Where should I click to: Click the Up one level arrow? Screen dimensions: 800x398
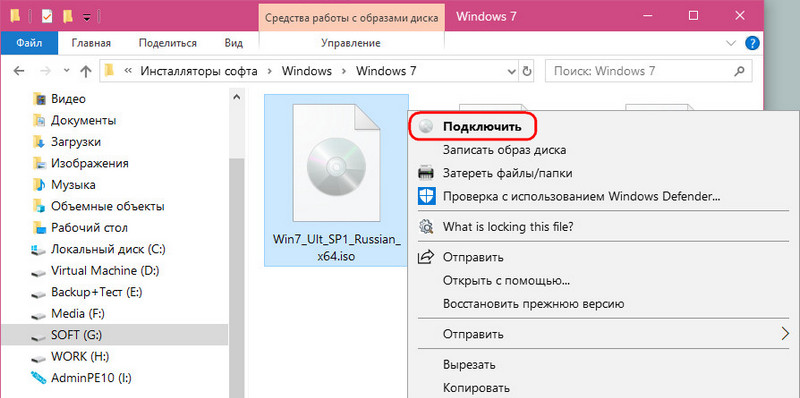pyautogui.click(x=85, y=71)
